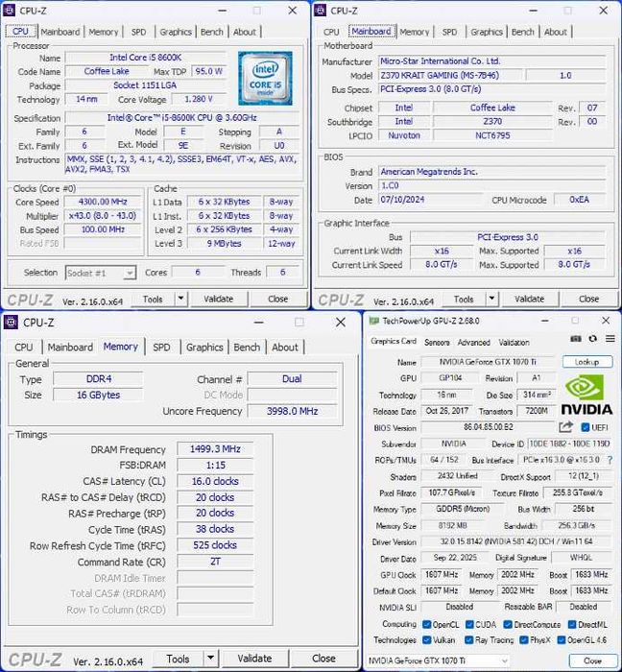Viewport: 622px width, 672px height.
Task: Click the BIOS Version 86.04.85.00.B2 field
Action: pyautogui.click(x=488, y=427)
